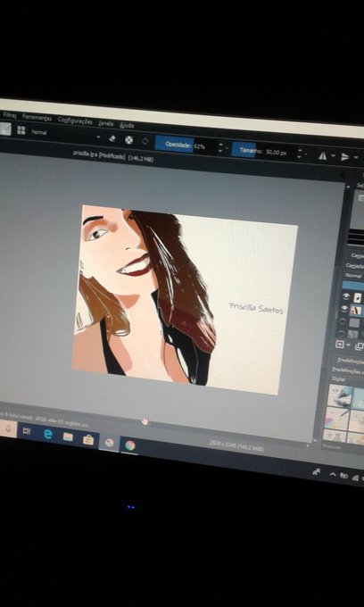Image resolution: width=364 pixels, height=607 pixels.
Task: Click the gradient/pattern swatch icon
Action: coord(5,129)
